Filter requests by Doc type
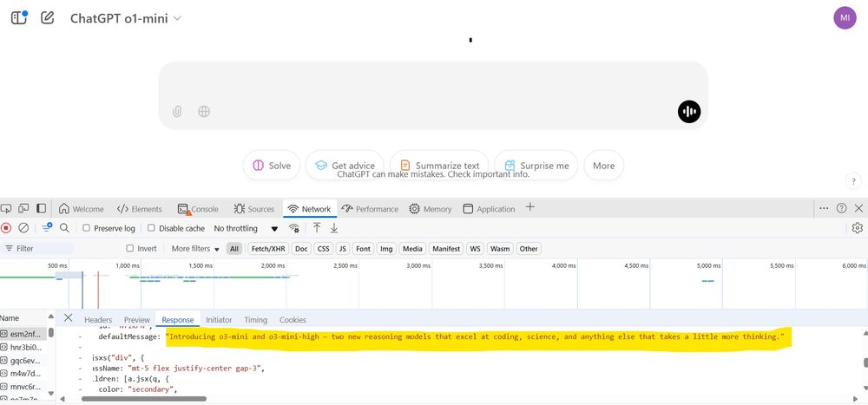 pyautogui.click(x=301, y=248)
